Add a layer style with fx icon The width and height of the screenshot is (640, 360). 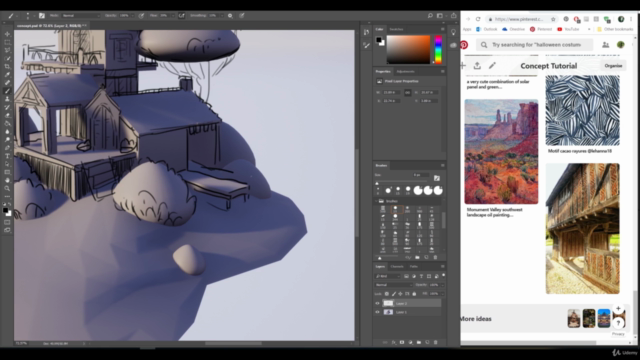393,342
